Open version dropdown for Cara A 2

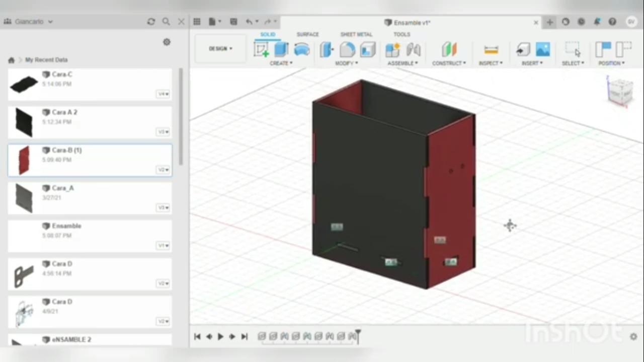(x=163, y=132)
